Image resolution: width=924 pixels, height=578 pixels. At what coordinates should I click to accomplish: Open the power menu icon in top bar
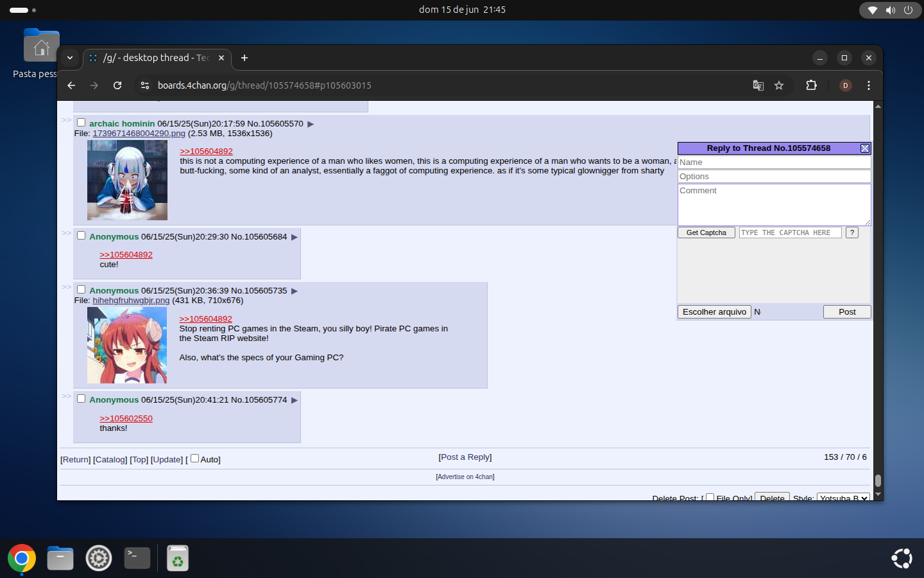click(908, 10)
